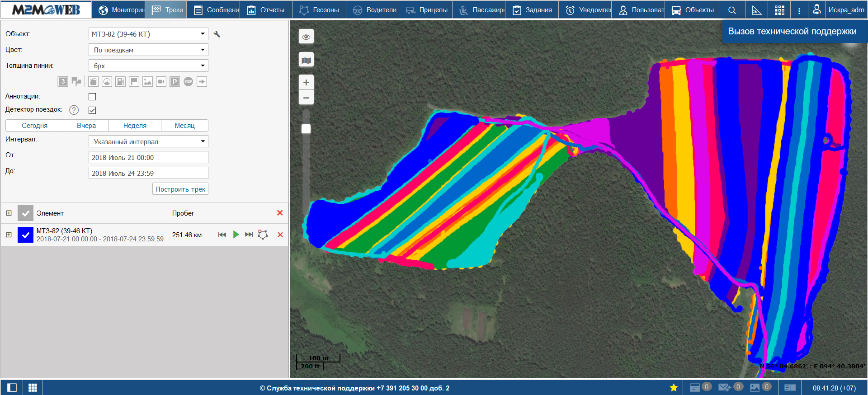Viewport: 868px width, 395px height.
Task: Open the ruler measurement tool
Action: 756,10
